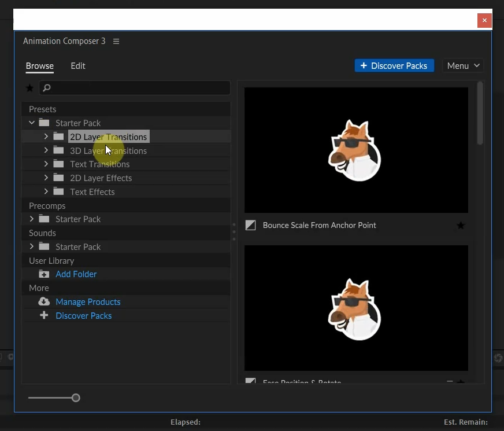Open the Animation Composer hamburger menu

click(x=116, y=40)
